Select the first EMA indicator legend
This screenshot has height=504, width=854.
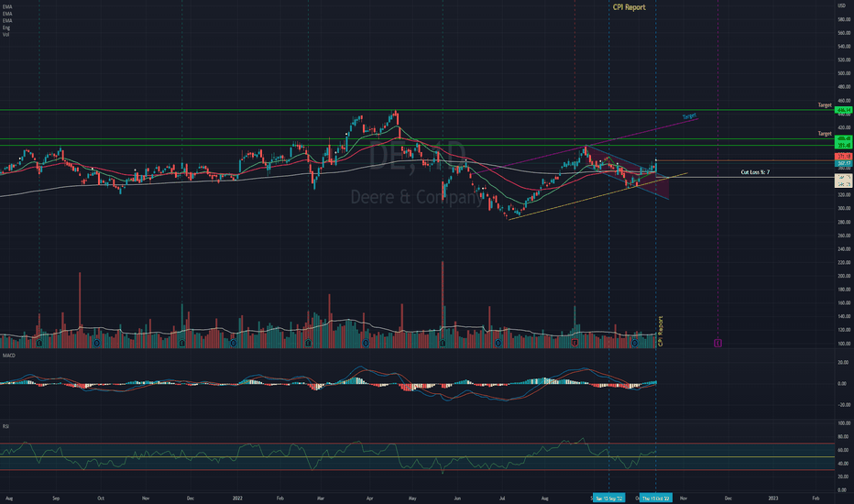7,7
